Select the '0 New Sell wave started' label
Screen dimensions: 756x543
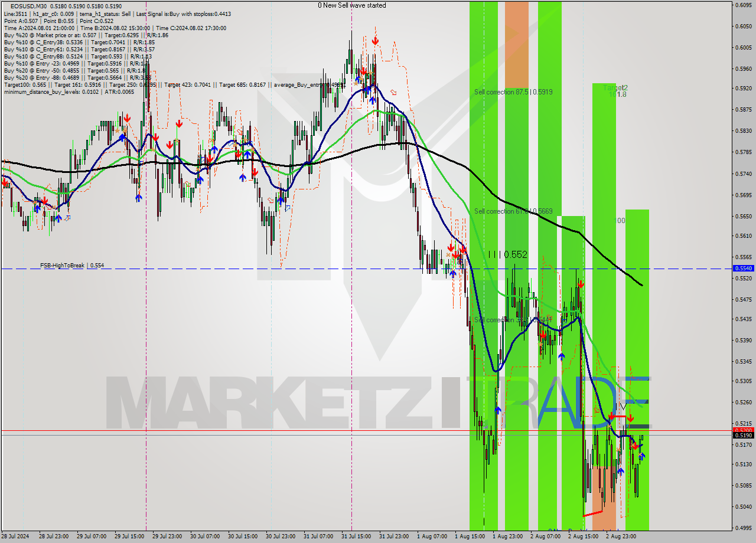[352, 5]
